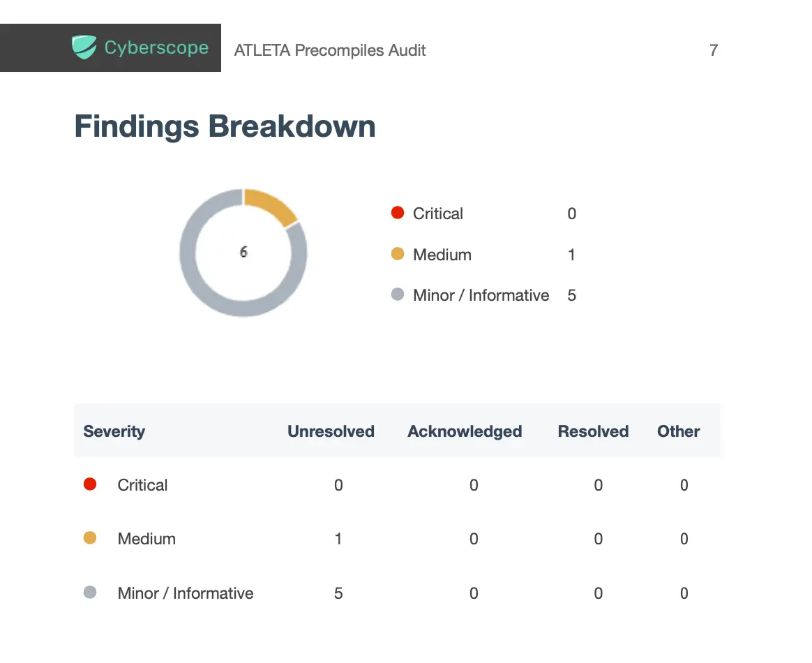
Task: Click Other value 0 in Minor / Informative row
Action: (684, 593)
